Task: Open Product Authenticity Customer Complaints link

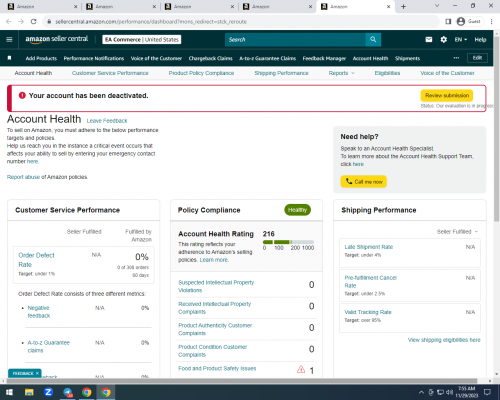Action: tap(215, 329)
